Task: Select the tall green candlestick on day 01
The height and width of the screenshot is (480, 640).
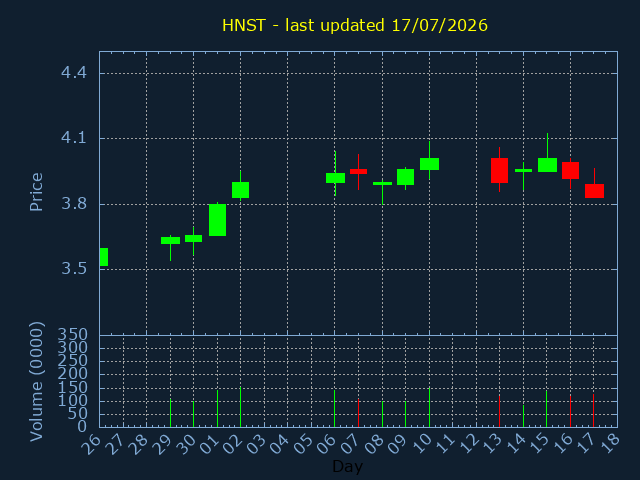Action: click(x=218, y=220)
